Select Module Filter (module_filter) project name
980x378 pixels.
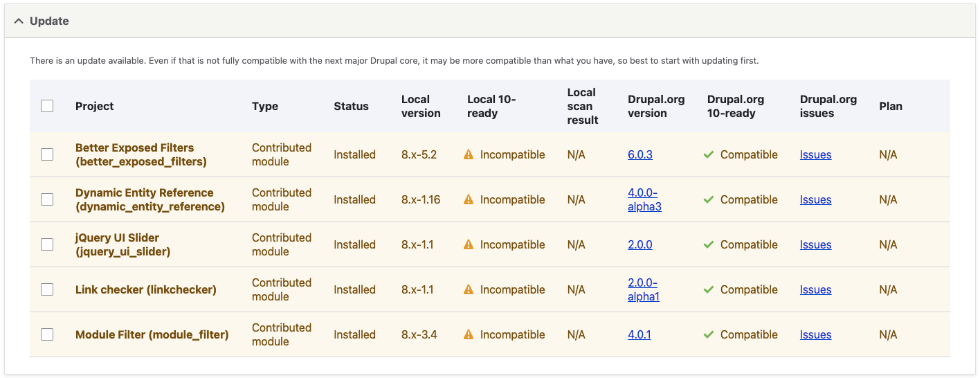[x=152, y=334]
